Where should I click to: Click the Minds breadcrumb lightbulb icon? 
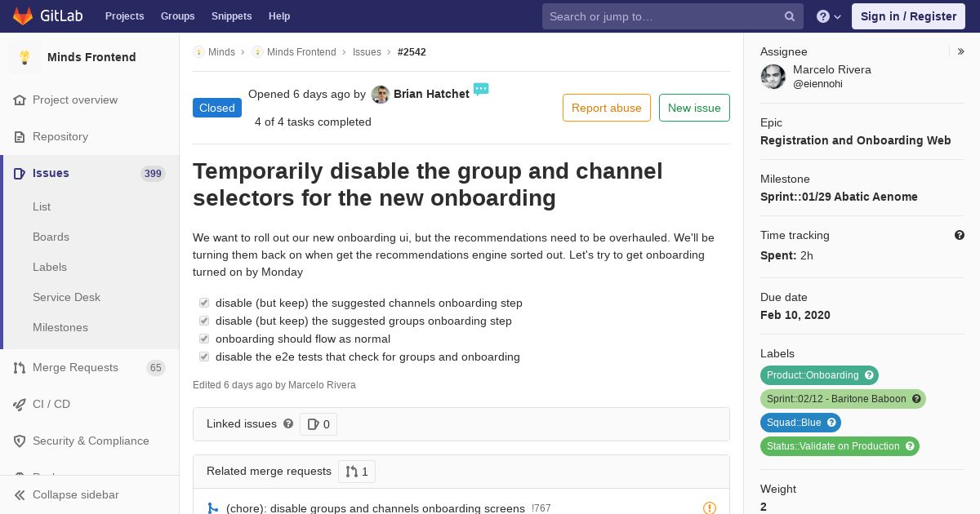pos(198,51)
